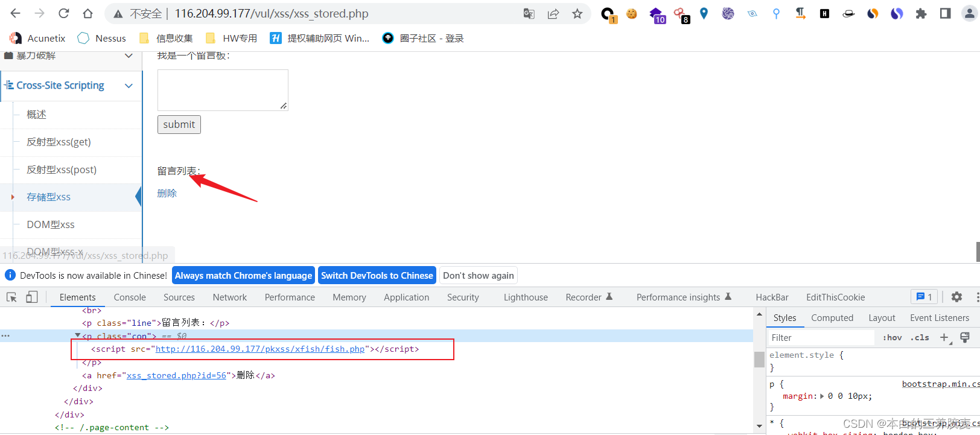
Task: Click Don't show again
Action: click(x=479, y=275)
